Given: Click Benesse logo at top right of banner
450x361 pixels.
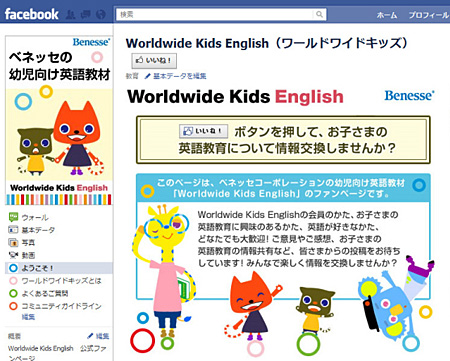Looking at the screenshot, I should point(410,96).
